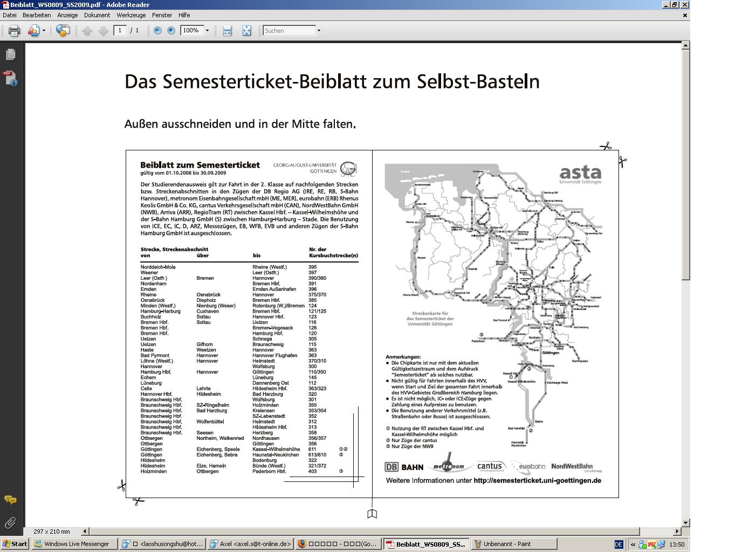Screen dimensions: 756x552
Task: Open the Bearbeiten menu
Action: pos(37,15)
